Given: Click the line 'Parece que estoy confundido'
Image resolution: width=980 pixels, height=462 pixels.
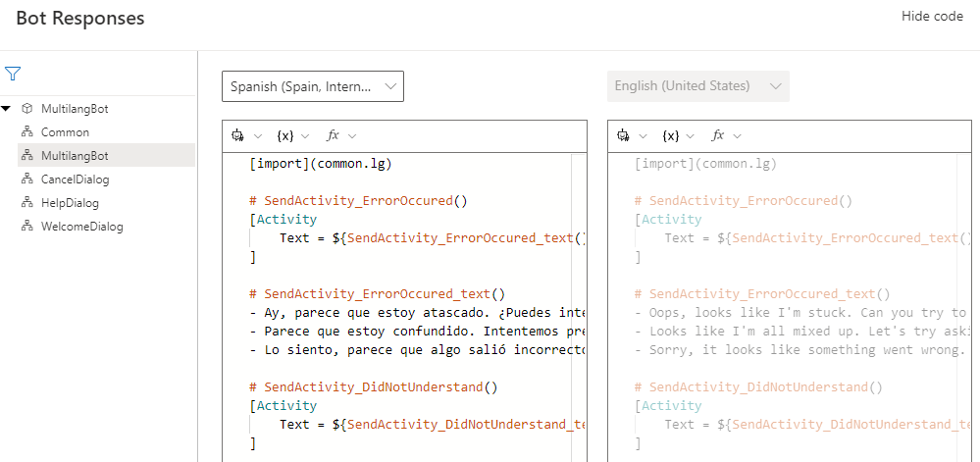Looking at the screenshot, I should click(x=417, y=332).
